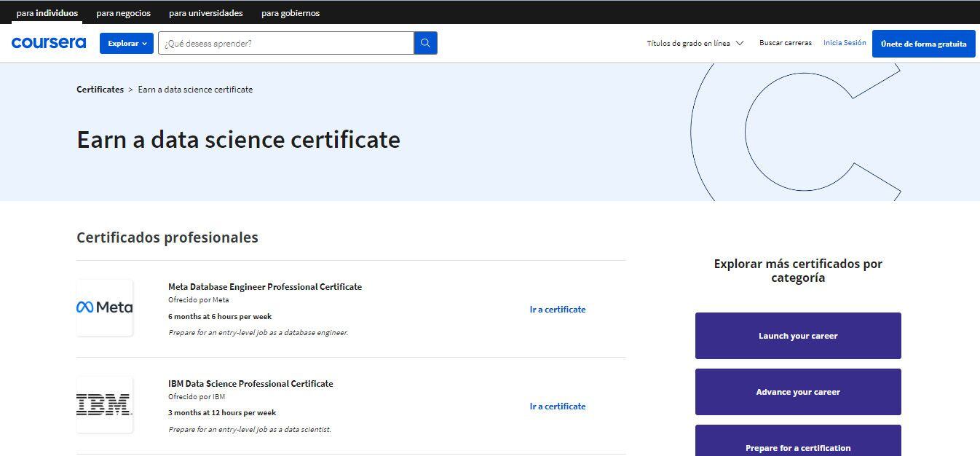This screenshot has height=456, width=980.
Task: Click Ir a certificate for IBM
Action: [558, 406]
